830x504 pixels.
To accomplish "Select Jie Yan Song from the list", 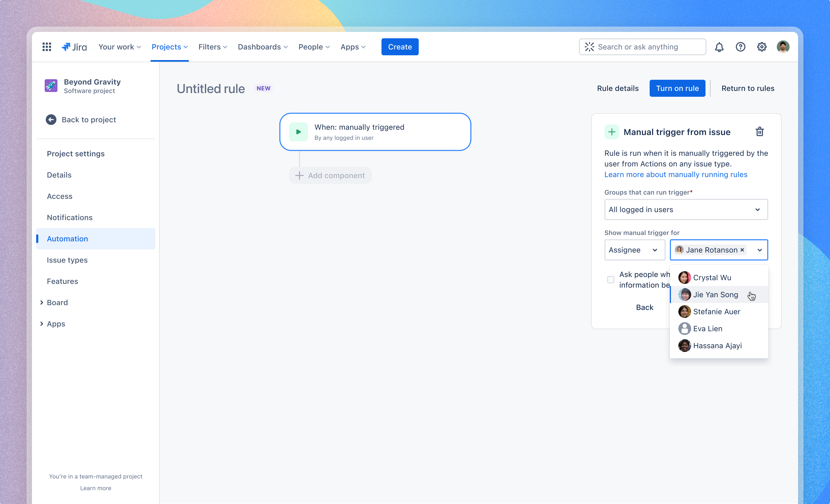I will (719, 295).
